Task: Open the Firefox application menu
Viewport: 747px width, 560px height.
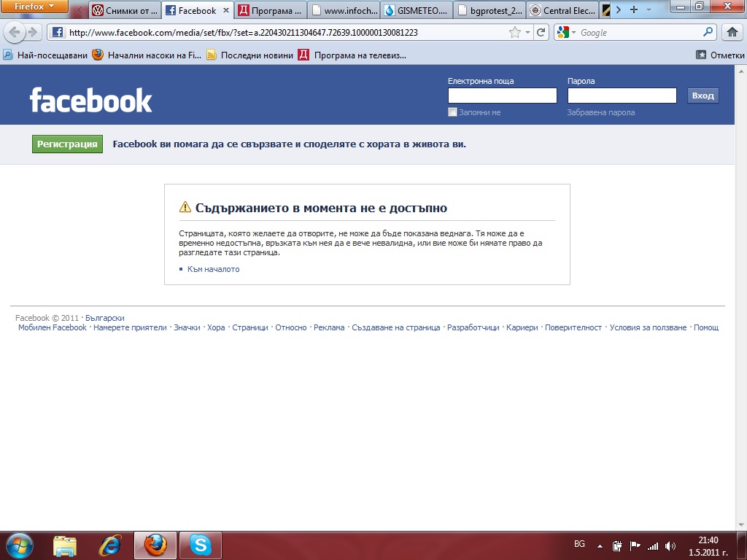Action: pyautogui.click(x=34, y=7)
